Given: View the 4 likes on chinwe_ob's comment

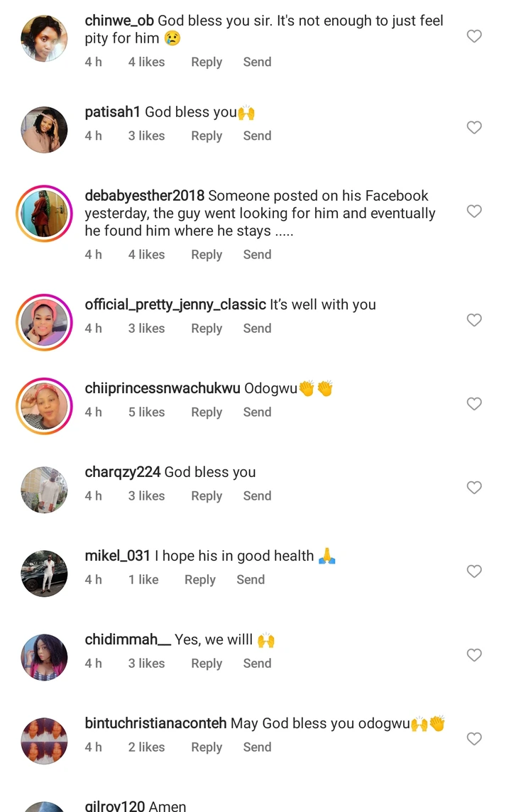Looking at the screenshot, I should [x=146, y=62].
